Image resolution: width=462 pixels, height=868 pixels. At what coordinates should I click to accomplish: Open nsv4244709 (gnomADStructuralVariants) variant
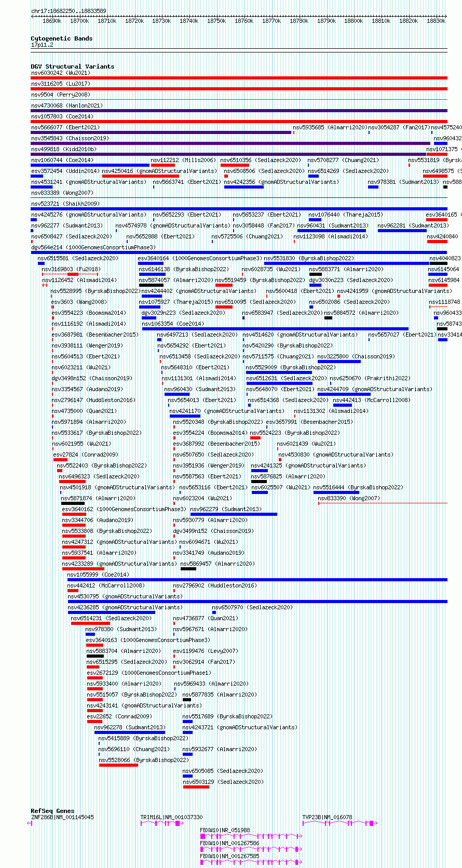375,389
